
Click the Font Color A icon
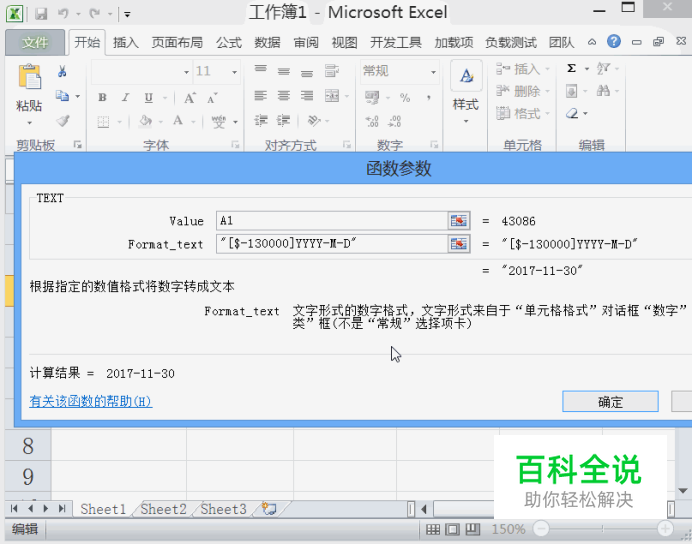coord(178,120)
